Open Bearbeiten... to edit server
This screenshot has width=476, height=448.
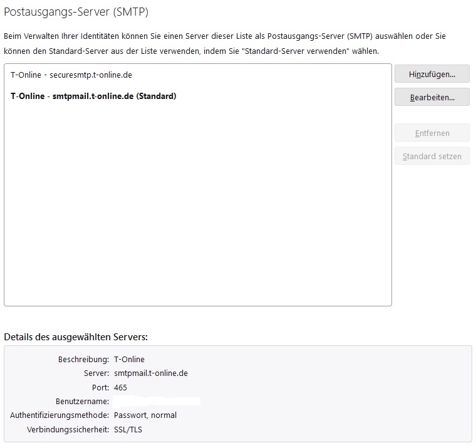tap(432, 97)
